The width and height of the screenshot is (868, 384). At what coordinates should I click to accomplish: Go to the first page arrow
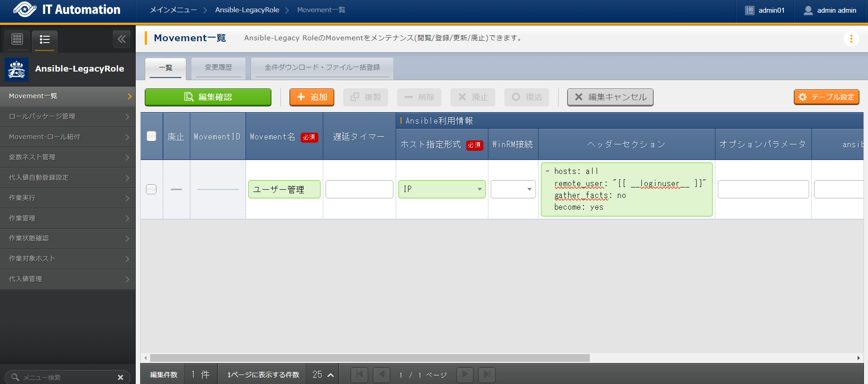tap(359, 374)
